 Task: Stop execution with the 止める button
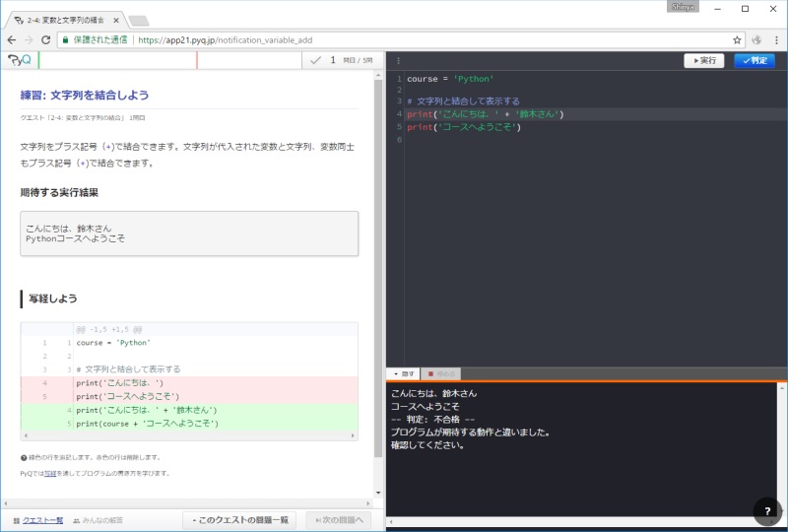(440, 374)
